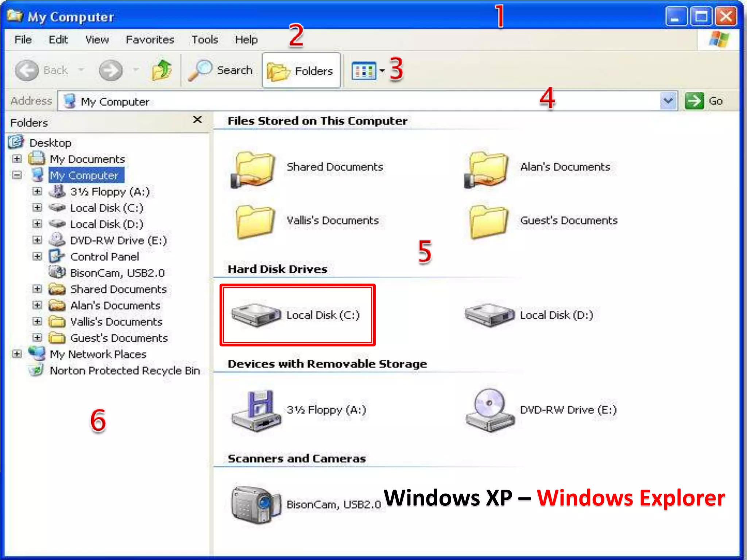Click Devices with Removable Storage header

click(x=327, y=364)
